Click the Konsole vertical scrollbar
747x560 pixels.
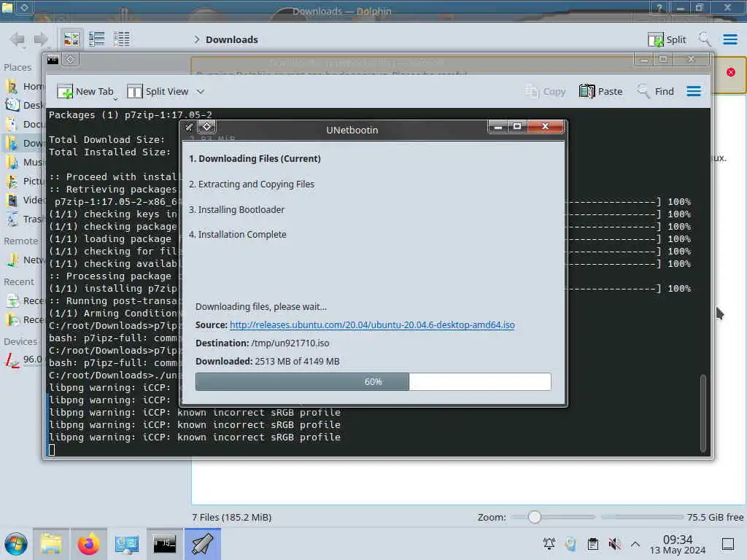point(703,413)
